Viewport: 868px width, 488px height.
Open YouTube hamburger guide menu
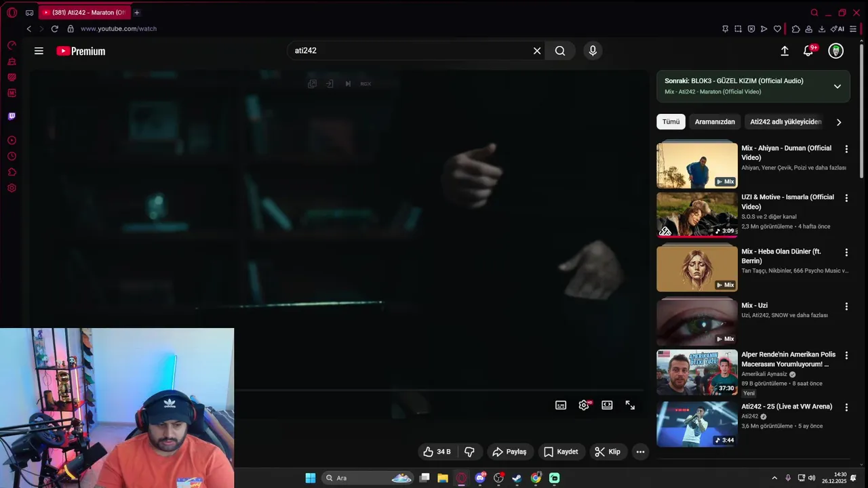coord(39,51)
